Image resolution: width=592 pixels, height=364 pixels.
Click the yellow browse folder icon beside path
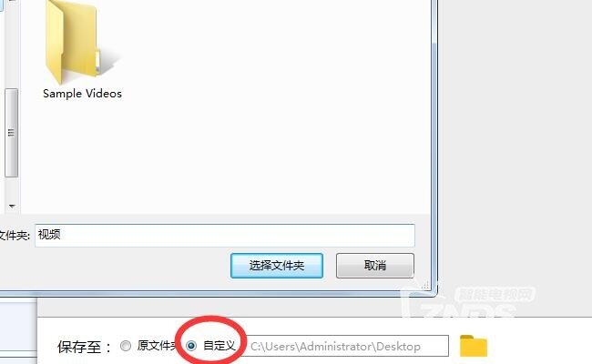[x=474, y=346]
